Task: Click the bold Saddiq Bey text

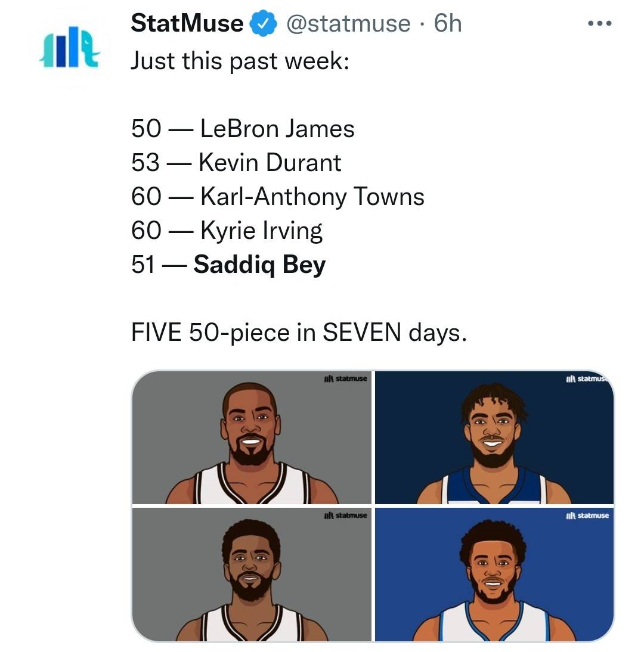Action: (259, 265)
